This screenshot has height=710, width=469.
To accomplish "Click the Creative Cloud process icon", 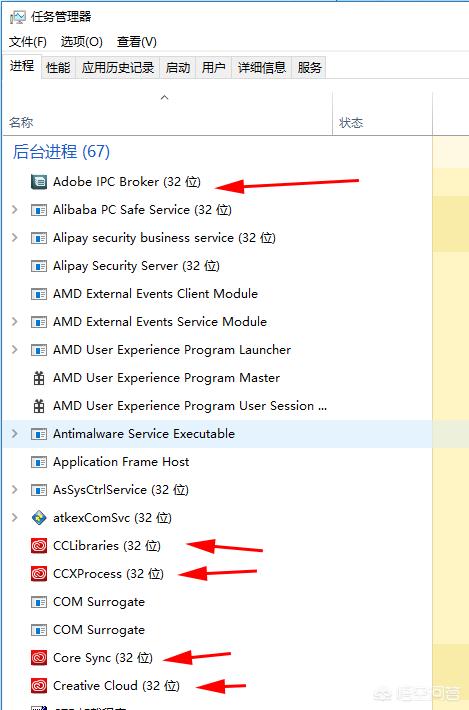I will coord(39,686).
